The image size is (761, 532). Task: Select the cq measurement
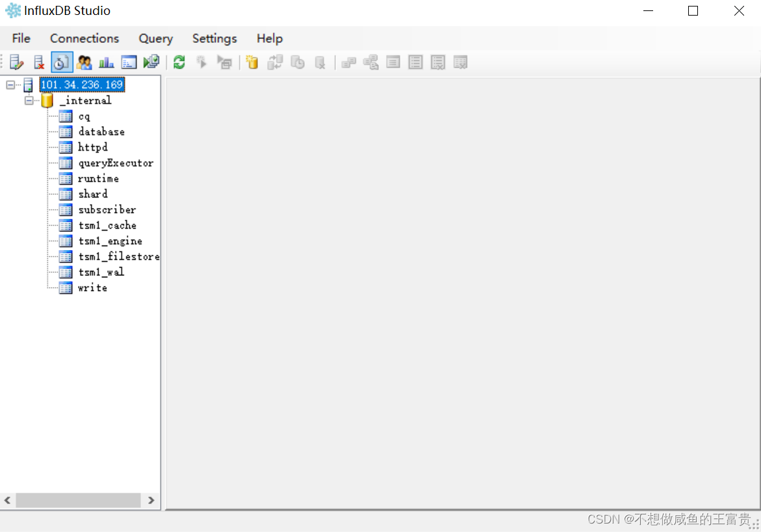coord(84,116)
